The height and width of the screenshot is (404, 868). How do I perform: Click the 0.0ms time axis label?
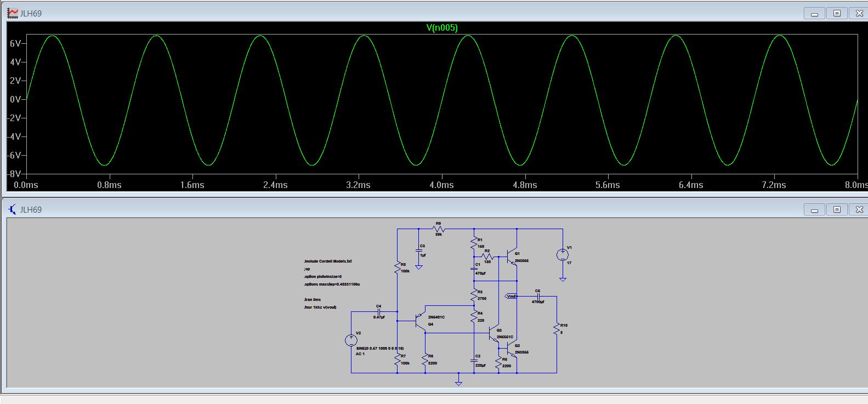tap(26, 185)
